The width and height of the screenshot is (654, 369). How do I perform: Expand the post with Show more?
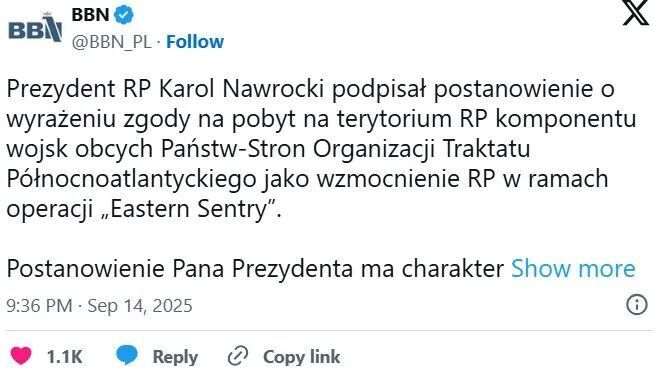[573, 268]
